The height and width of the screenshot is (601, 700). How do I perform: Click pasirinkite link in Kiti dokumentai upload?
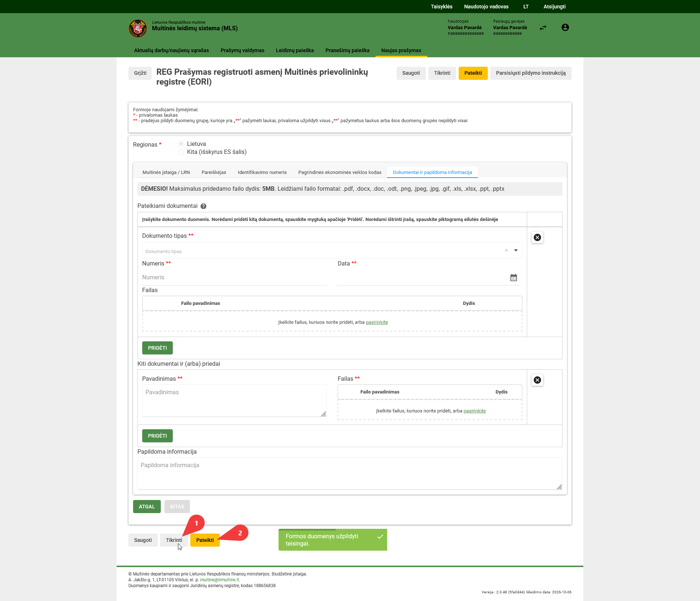(x=474, y=411)
